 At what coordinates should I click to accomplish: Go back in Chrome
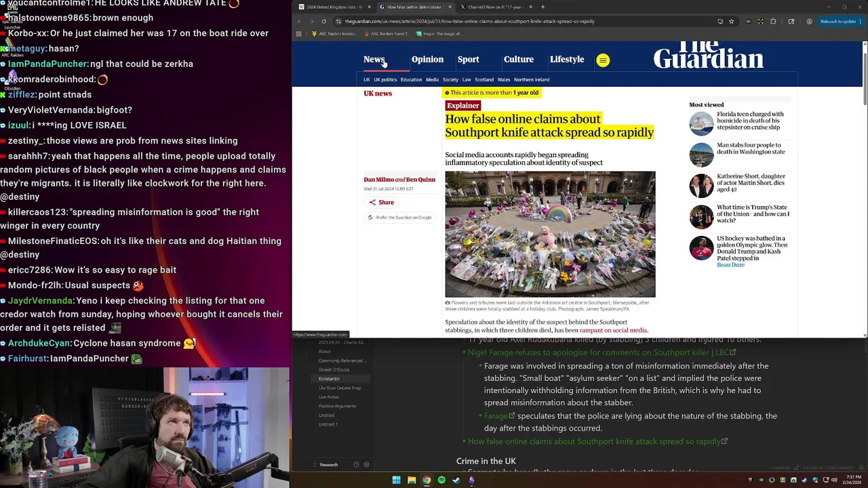pos(299,21)
